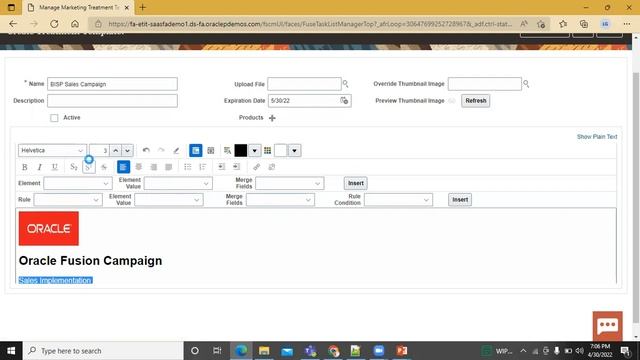The image size is (640, 360).
Task: Click the Show Plain Text link
Action: tap(597, 137)
